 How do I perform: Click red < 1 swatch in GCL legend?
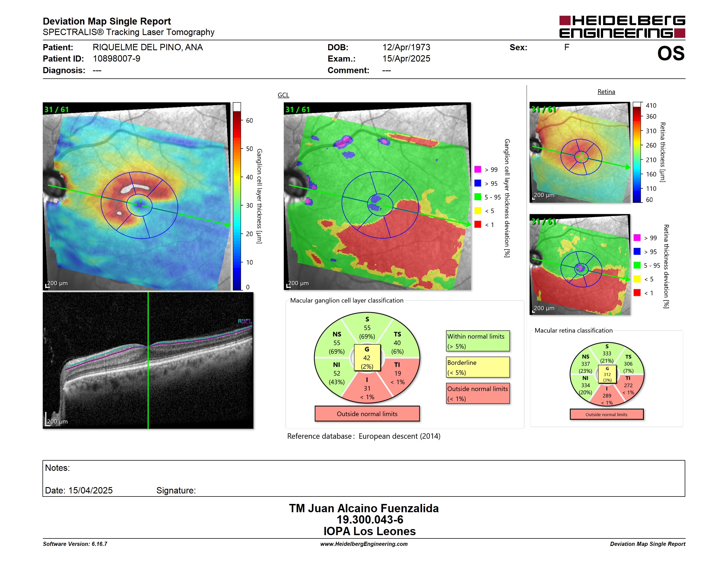pyautogui.click(x=478, y=224)
